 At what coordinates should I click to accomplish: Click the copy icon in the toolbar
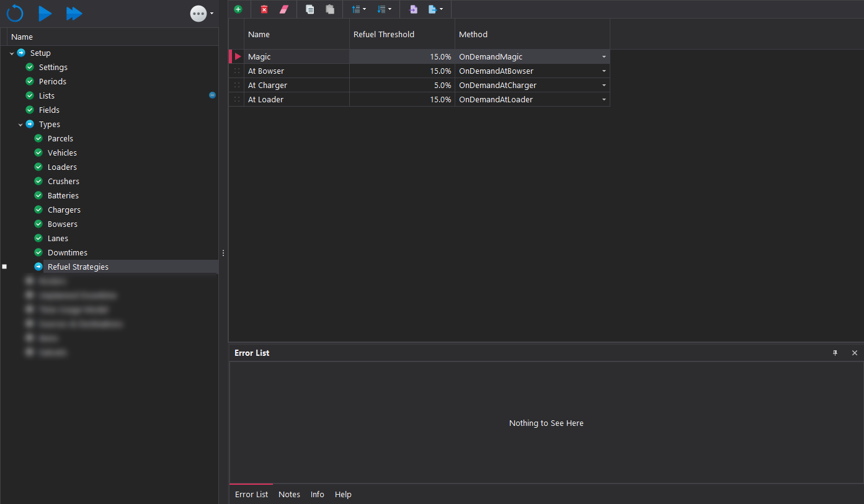click(x=310, y=9)
